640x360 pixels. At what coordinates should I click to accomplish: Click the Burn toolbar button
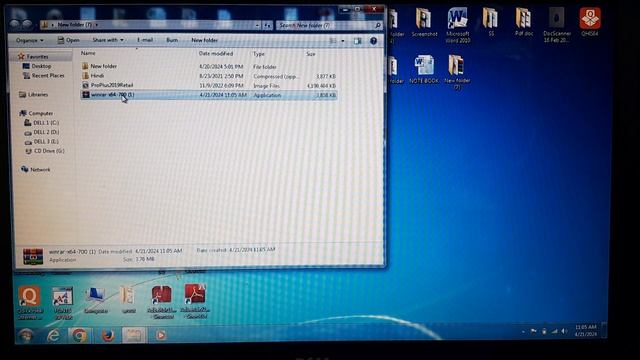click(x=172, y=40)
